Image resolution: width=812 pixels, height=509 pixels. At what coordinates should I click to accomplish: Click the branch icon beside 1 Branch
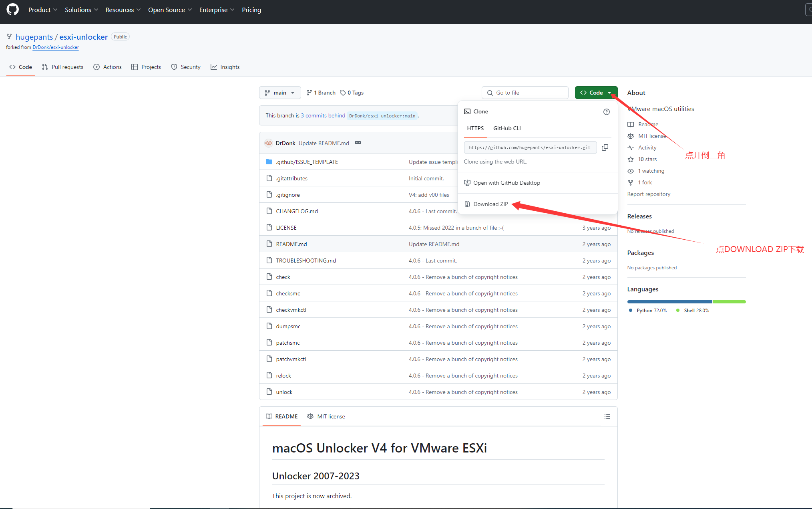309,93
